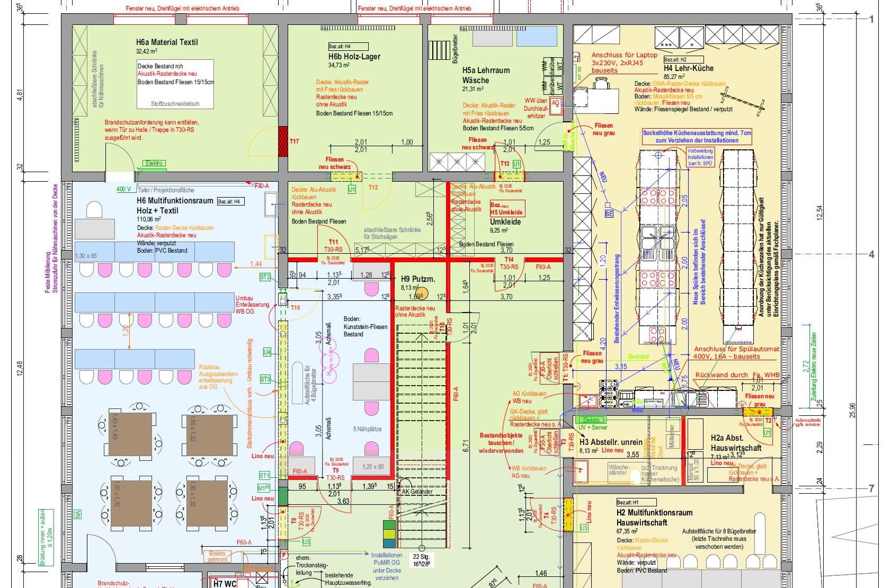Click the 'Bez.alt: H1' box
The image size is (882, 588).
pos(636,502)
